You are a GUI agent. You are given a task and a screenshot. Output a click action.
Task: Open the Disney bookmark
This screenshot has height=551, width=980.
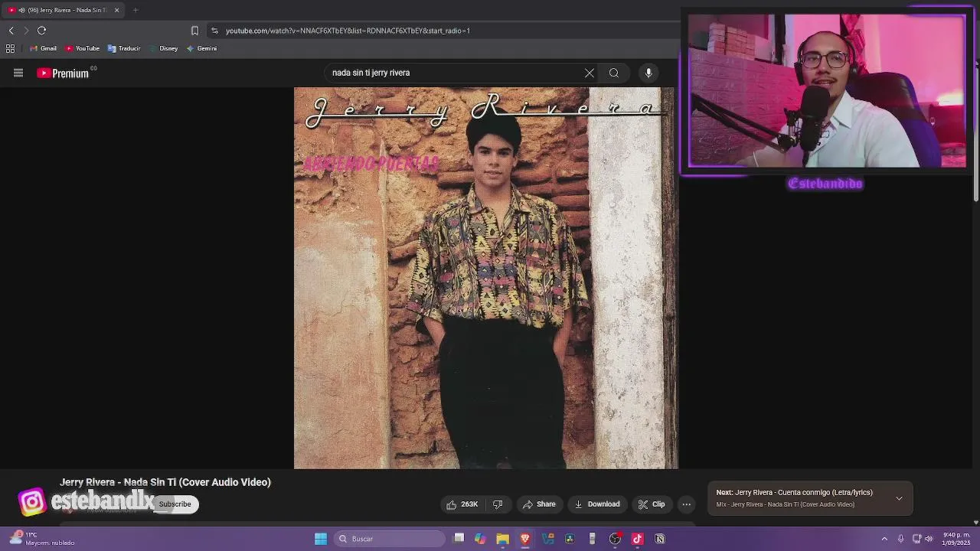[x=164, y=48]
